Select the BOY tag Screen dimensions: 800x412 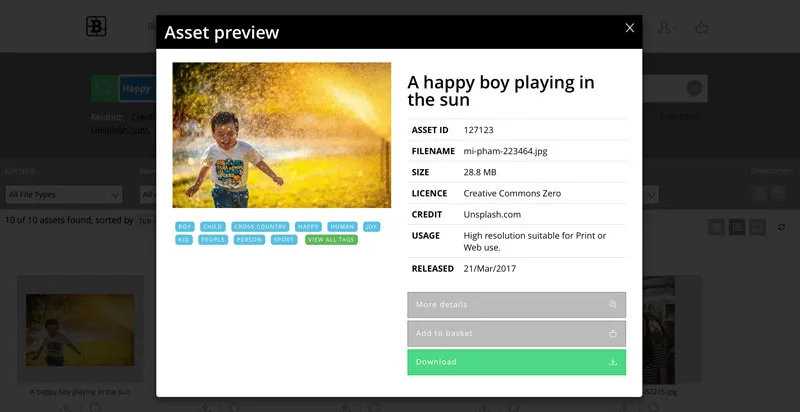184,227
